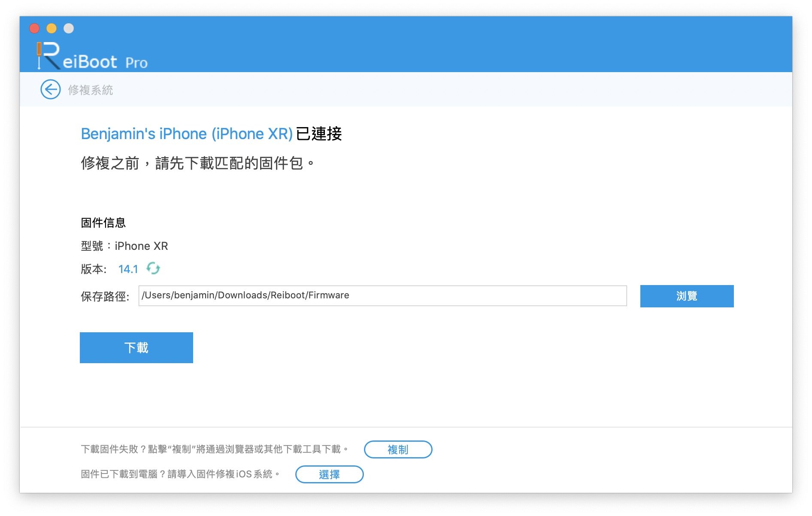Click the firmware download failure hint text
812x516 pixels.
click(x=214, y=449)
